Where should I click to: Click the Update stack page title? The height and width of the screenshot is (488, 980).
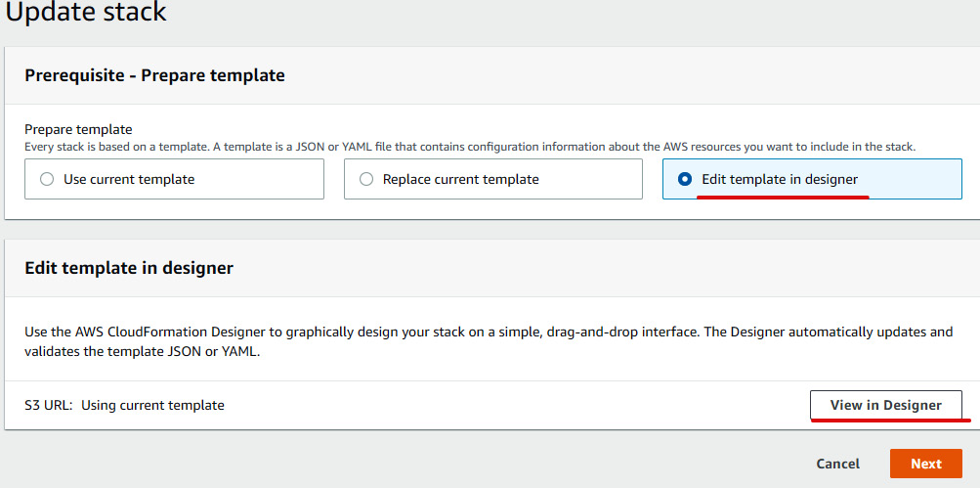(86, 12)
